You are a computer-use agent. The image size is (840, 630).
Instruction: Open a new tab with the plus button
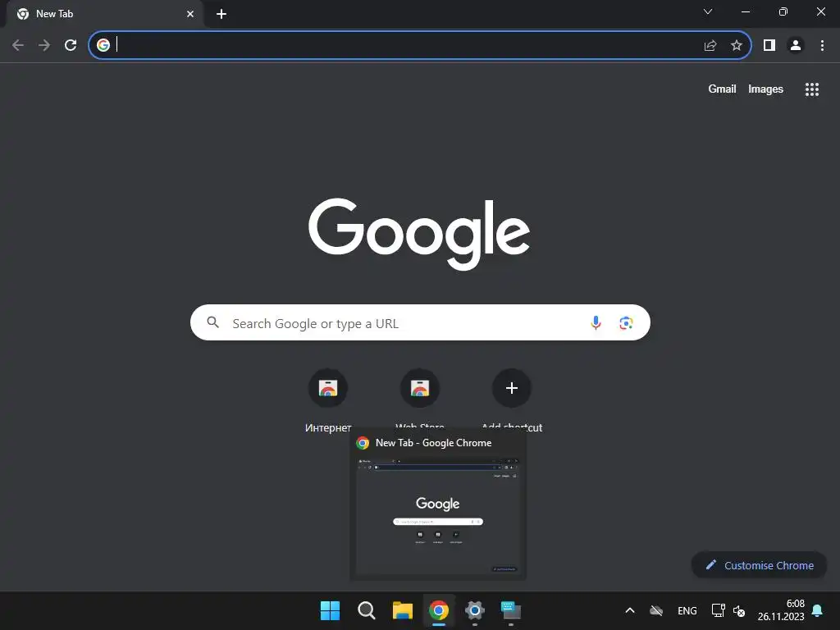coord(221,14)
